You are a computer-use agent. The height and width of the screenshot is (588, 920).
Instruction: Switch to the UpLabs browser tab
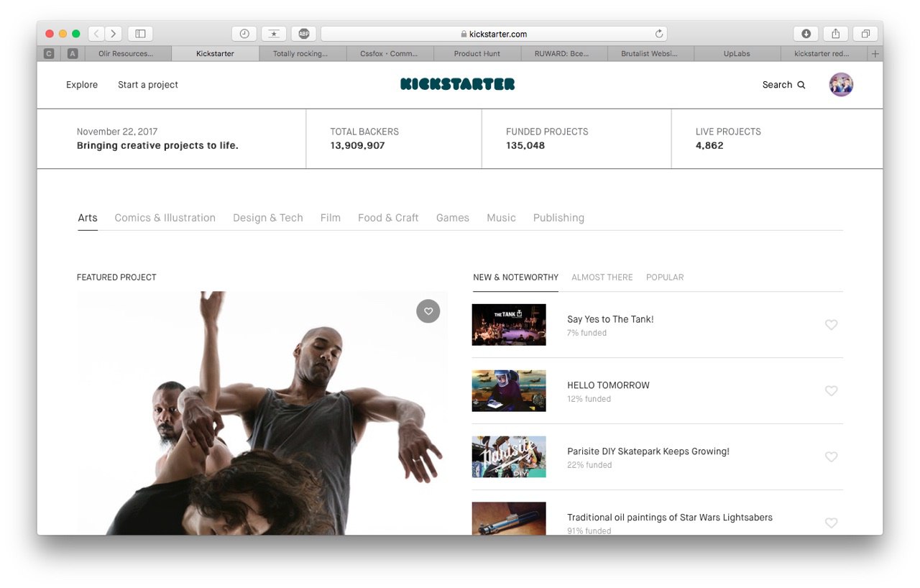click(737, 54)
